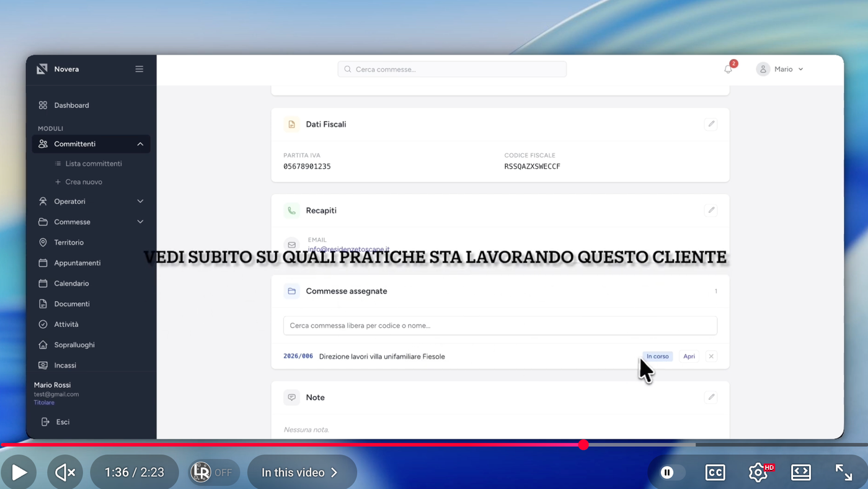Click the info@residenzetoscane.it email link

348,249
